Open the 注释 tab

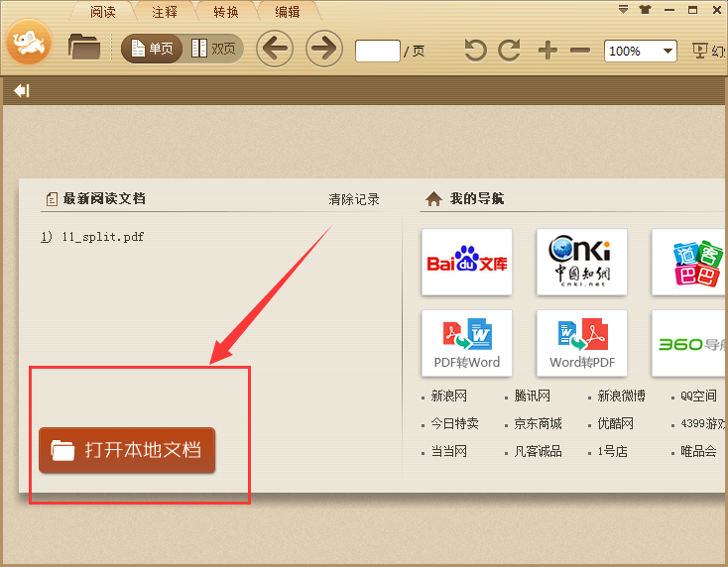coord(166,12)
